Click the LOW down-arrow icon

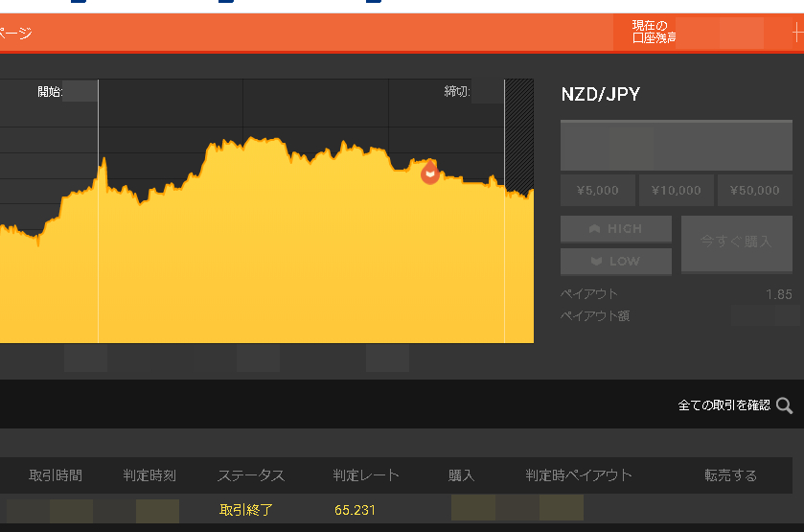pyautogui.click(x=596, y=262)
